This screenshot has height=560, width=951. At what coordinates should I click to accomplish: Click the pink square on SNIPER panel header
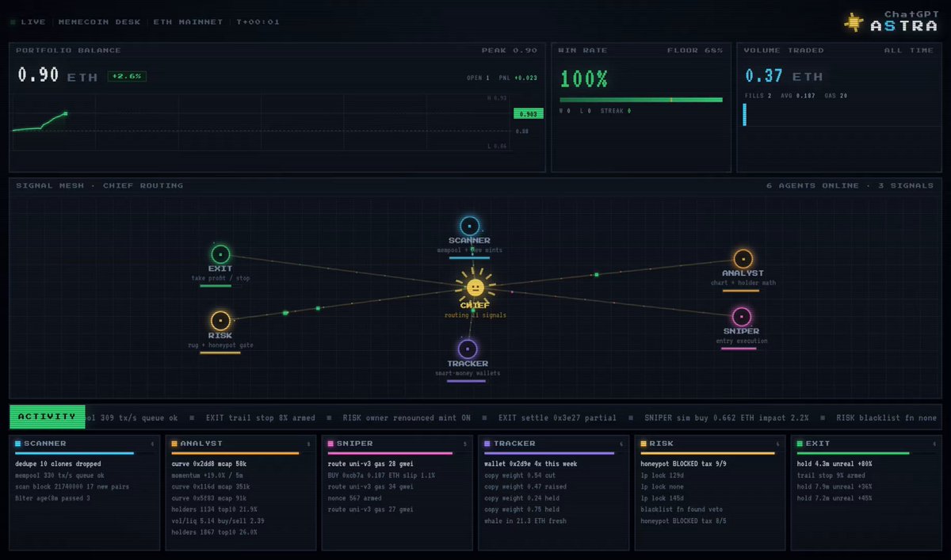330,444
